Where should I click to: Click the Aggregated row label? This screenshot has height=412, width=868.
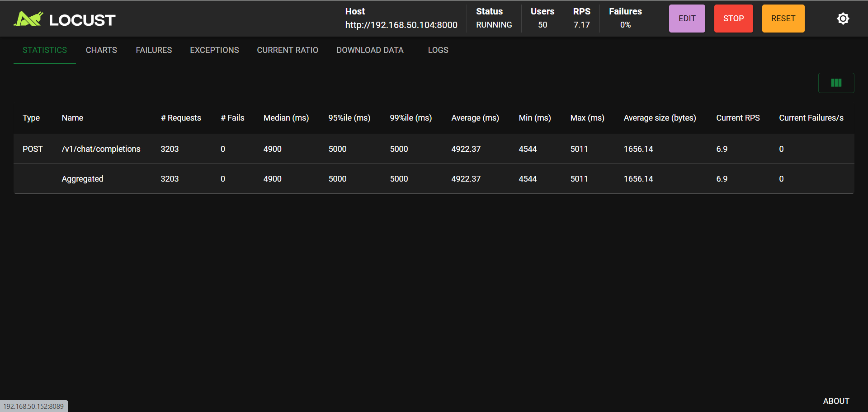82,179
